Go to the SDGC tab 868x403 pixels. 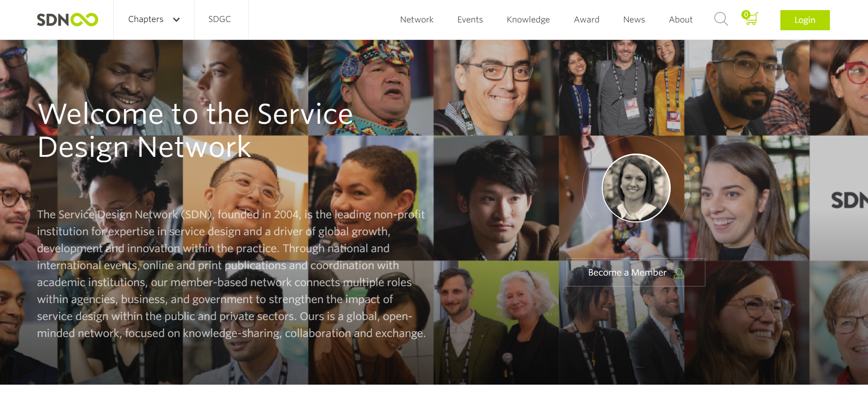pyautogui.click(x=220, y=19)
